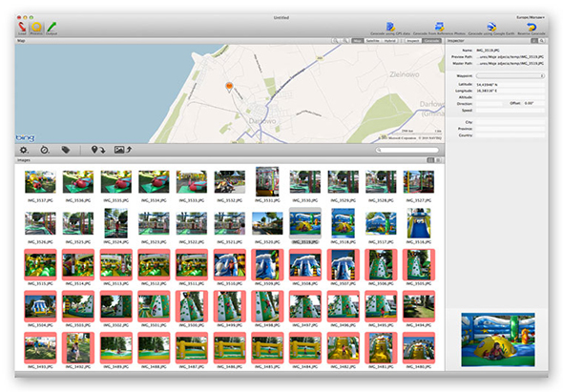Click the Country field in Inspector

[511, 135]
